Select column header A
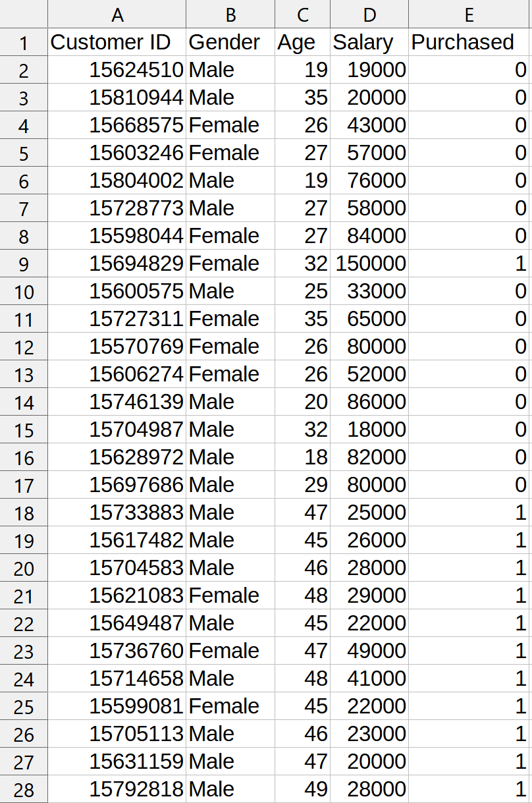Viewport: 532px width, 803px height. tap(117, 14)
